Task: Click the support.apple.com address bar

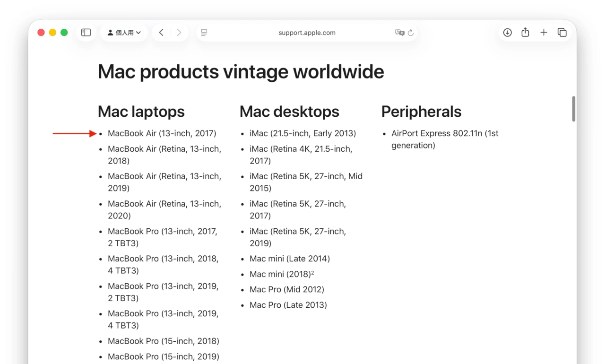Action: (x=307, y=33)
